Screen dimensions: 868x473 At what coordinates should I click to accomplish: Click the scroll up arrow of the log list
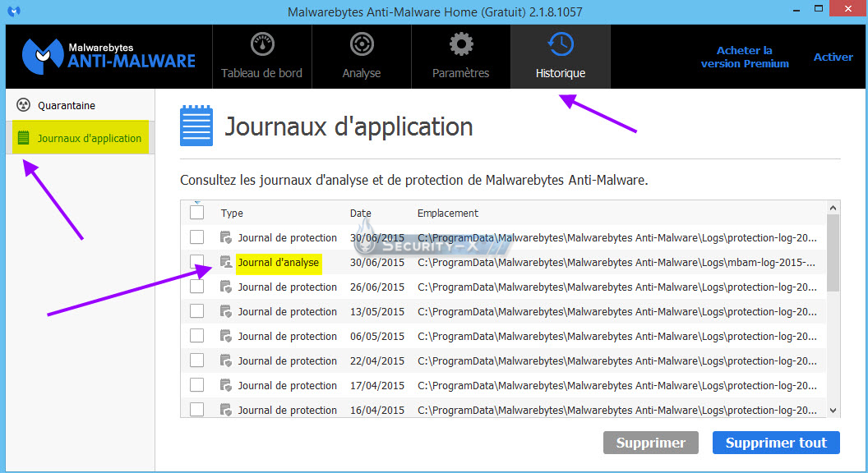[x=833, y=208]
